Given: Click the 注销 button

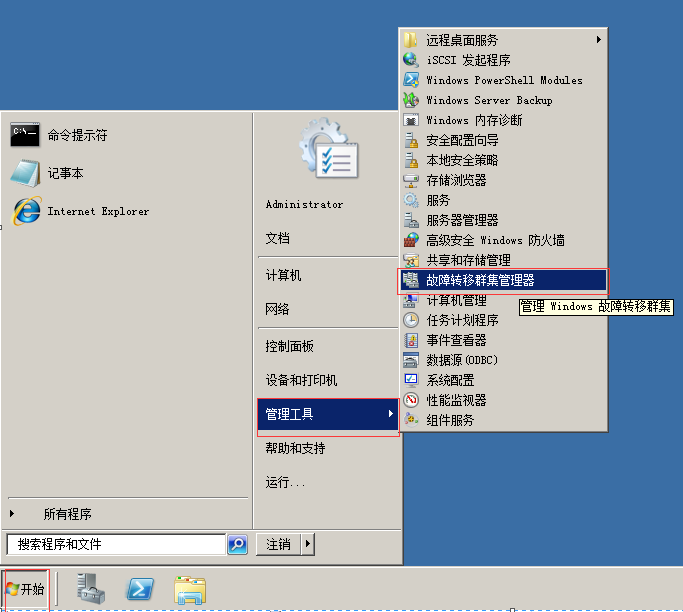Looking at the screenshot, I should pyautogui.click(x=278, y=544).
